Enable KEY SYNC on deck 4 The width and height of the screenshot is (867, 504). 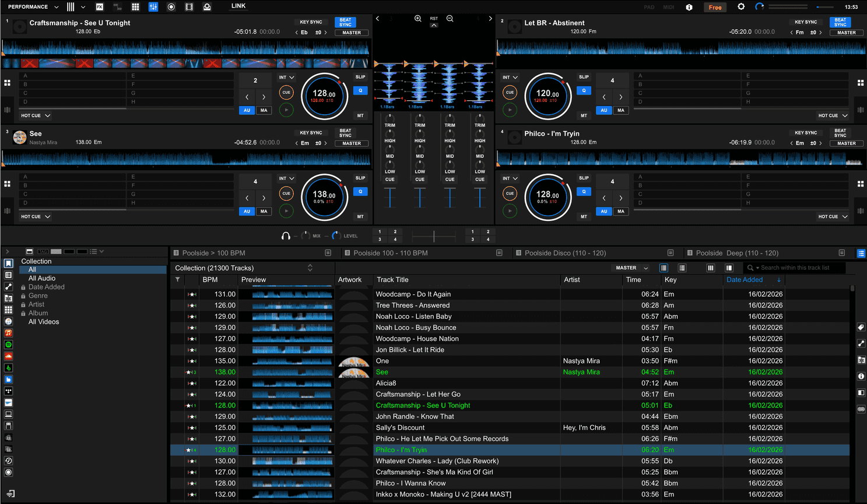pos(806,132)
